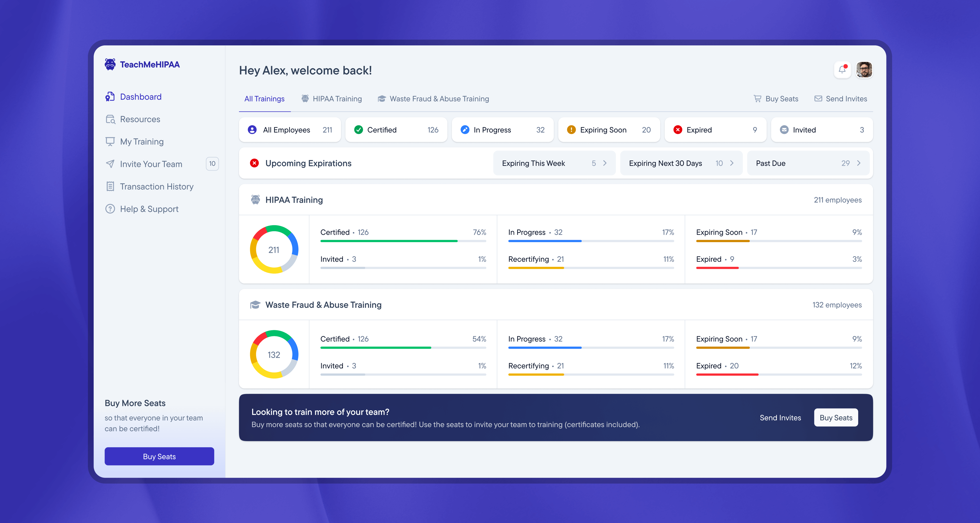
Task: Click the hippo icon in the HIPAA Training card header
Action: [x=255, y=200]
